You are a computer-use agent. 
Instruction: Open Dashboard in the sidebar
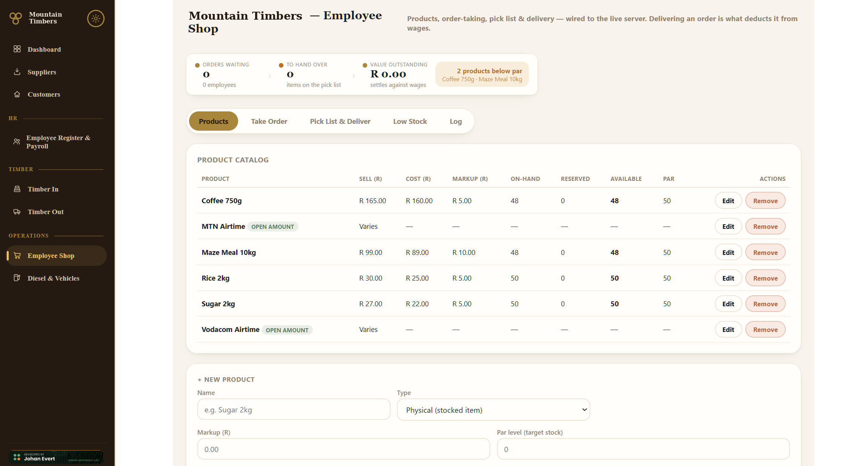coord(56,49)
